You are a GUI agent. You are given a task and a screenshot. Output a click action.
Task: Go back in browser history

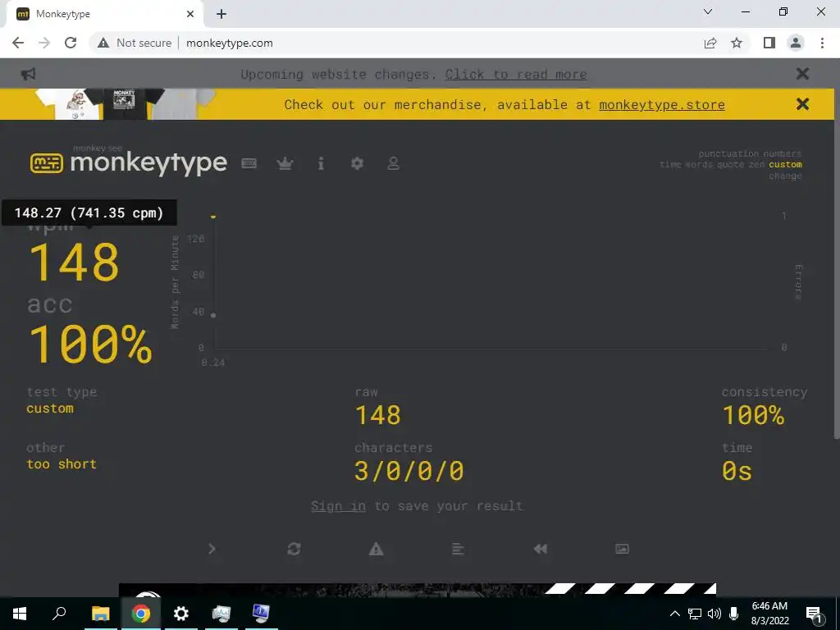point(18,43)
